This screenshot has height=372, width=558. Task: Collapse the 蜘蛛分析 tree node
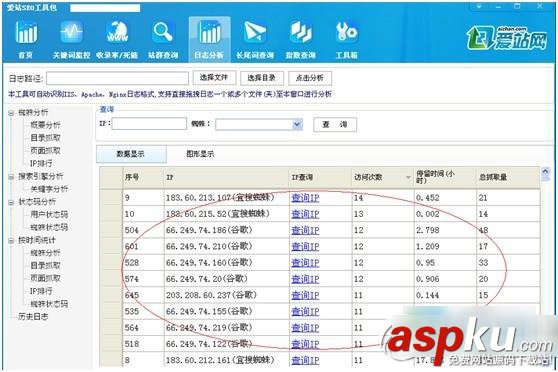(x=11, y=113)
